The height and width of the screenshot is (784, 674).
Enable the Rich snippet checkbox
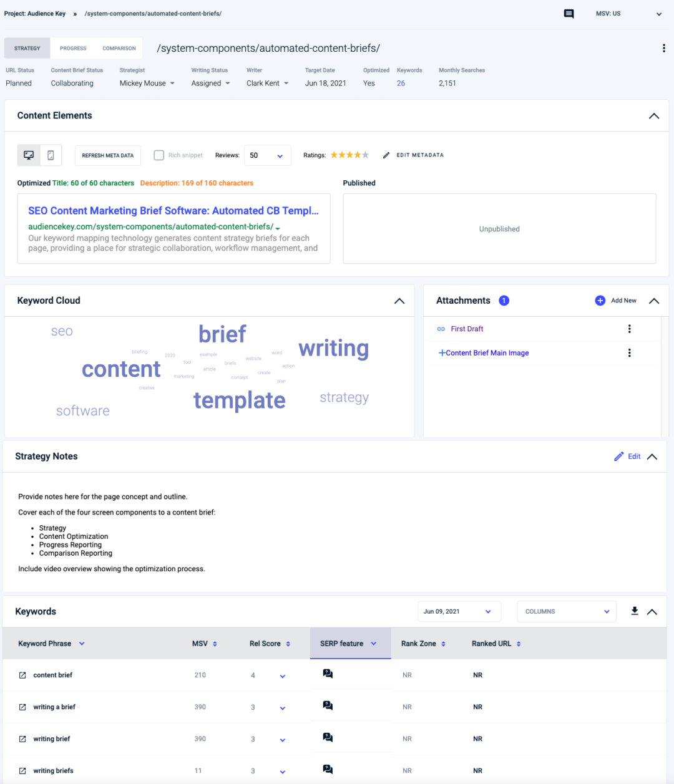(x=159, y=155)
